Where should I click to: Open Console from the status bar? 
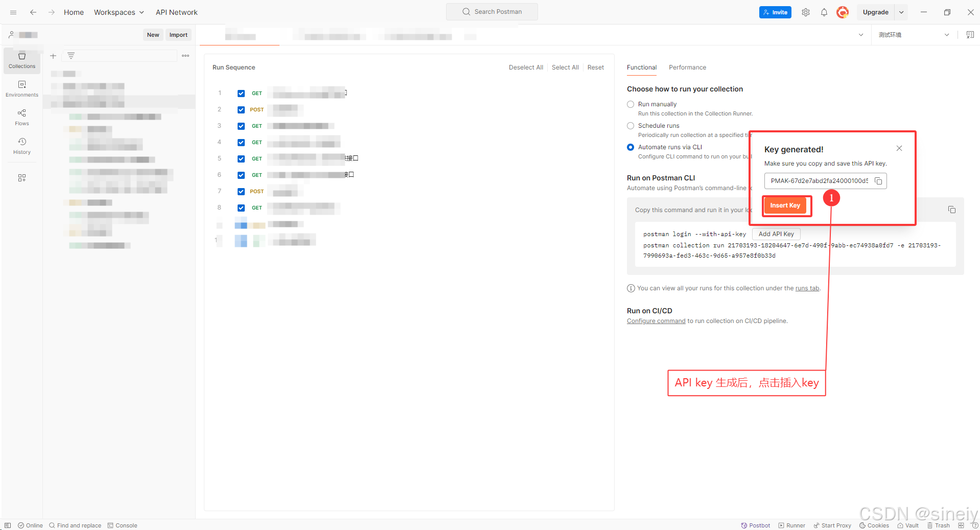pyautogui.click(x=122, y=525)
